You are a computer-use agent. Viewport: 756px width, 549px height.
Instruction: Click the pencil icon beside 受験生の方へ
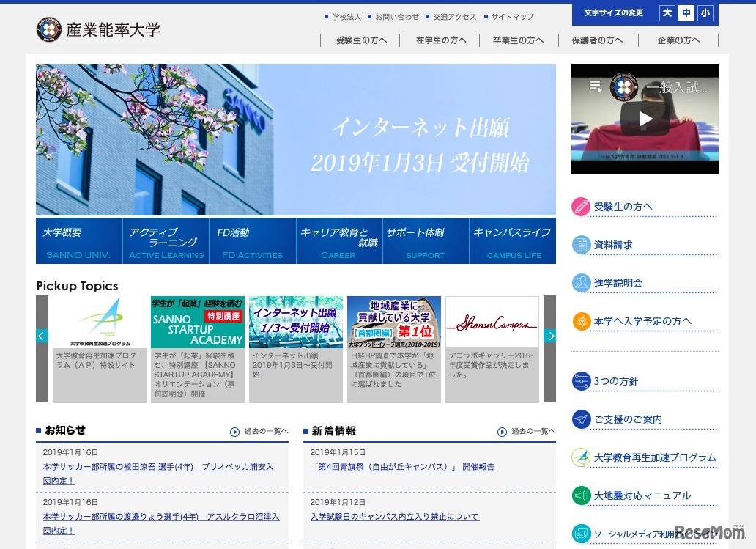(580, 207)
